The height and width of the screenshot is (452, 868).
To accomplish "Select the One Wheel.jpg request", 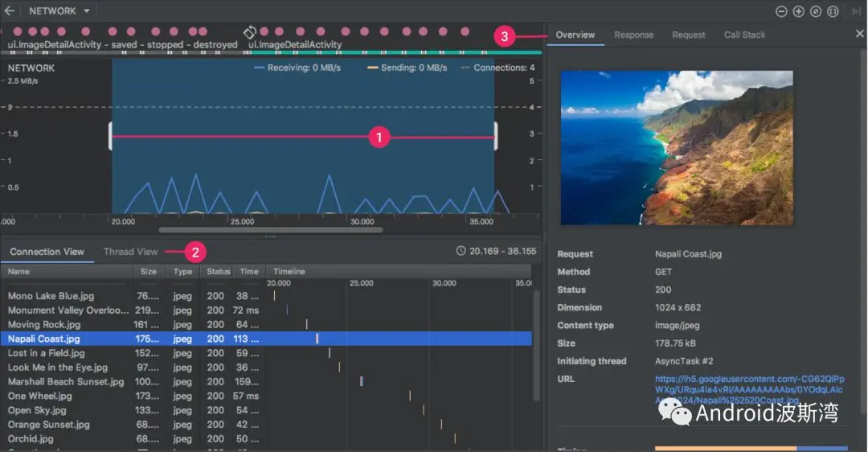I will [266, 396].
